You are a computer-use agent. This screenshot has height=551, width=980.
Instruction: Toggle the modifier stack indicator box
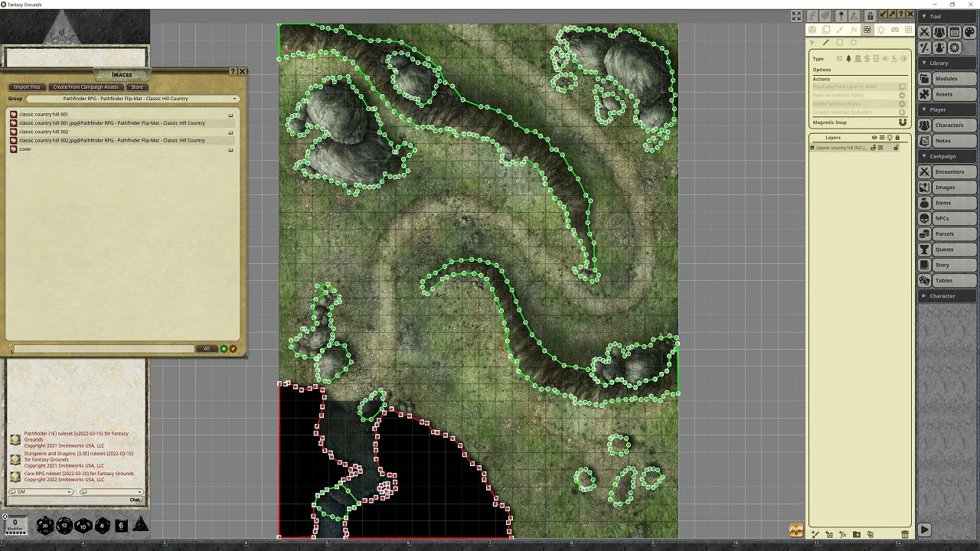point(15,525)
